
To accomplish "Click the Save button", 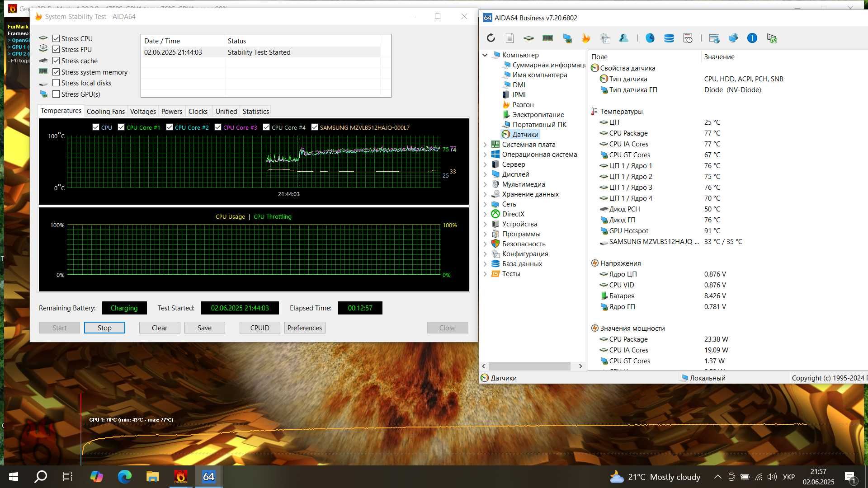I will pyautogui.click(x=204, y=328).
